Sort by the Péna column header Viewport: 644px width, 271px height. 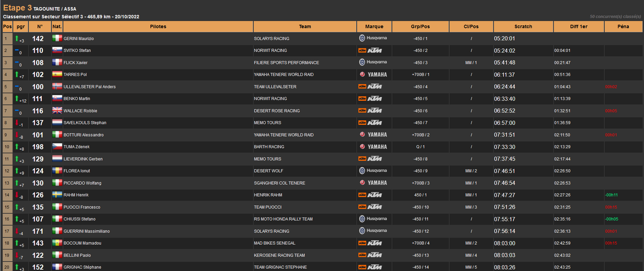(623, 27)
